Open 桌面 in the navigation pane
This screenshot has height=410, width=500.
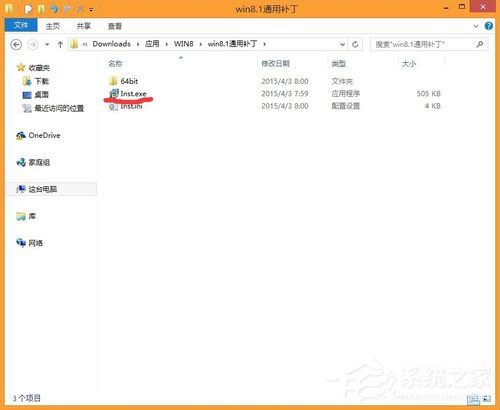[41, 95]
